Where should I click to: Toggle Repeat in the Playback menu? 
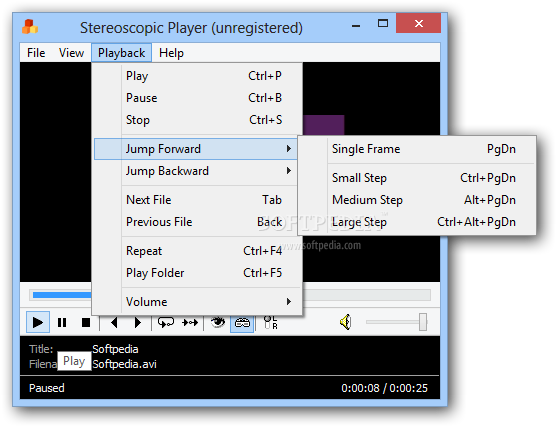(196, 251)
